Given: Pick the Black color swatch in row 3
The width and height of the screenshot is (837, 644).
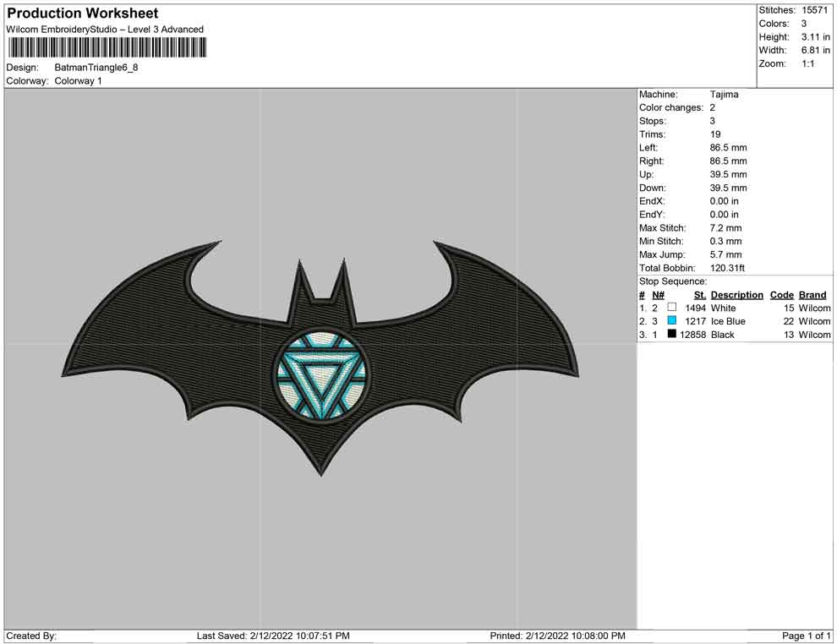Looking at the screenshot, I should click(x=672, y=335).
